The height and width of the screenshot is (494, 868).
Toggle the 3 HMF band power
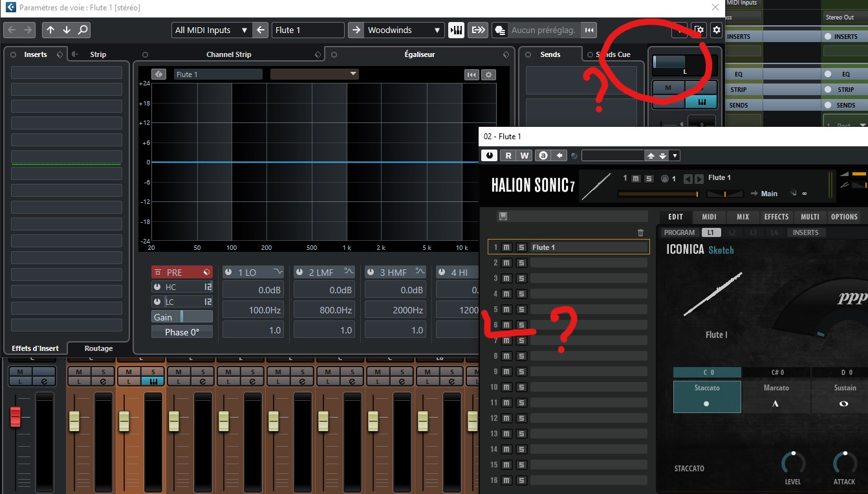click(x=371, y=273)
